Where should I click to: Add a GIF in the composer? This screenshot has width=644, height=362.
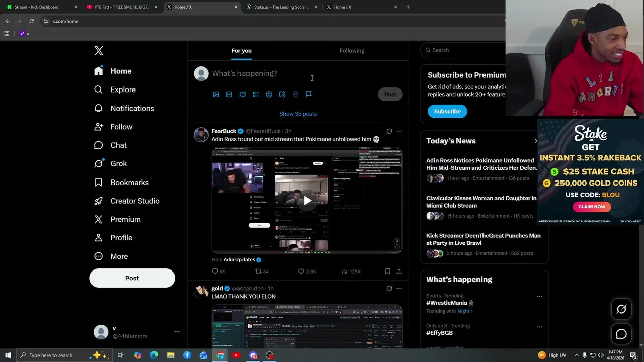click(x=229, y=94)
